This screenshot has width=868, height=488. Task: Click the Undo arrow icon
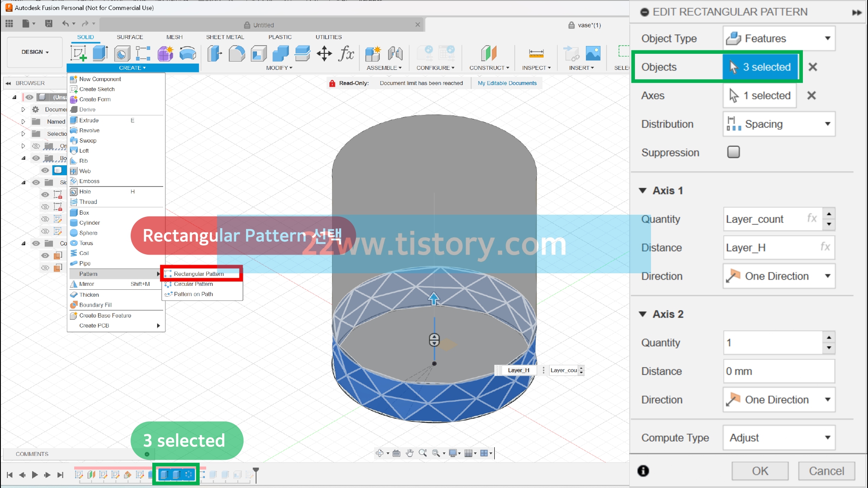[66, 24]
